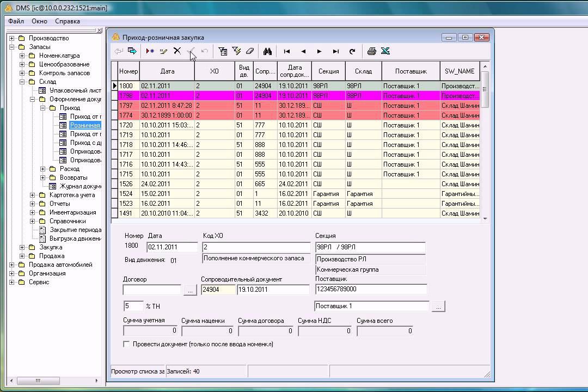Open Выгрузка движений tree item

tap(75, 238)
